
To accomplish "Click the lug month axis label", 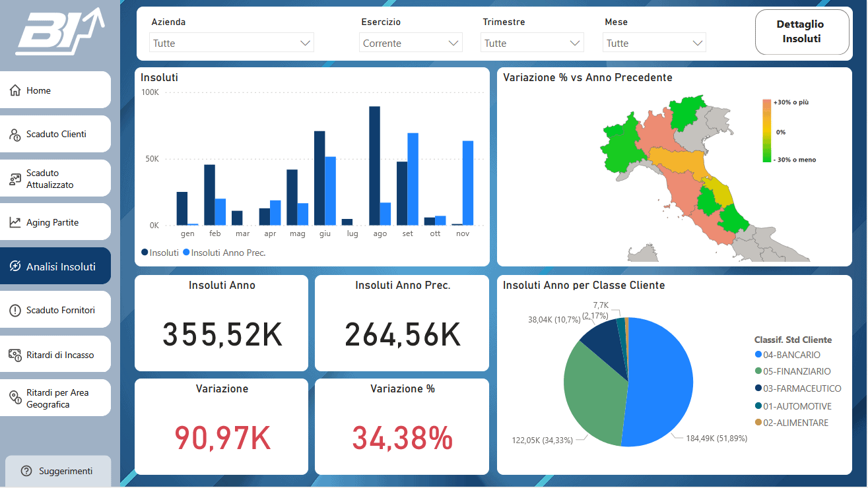I will (x=352, y=233).
